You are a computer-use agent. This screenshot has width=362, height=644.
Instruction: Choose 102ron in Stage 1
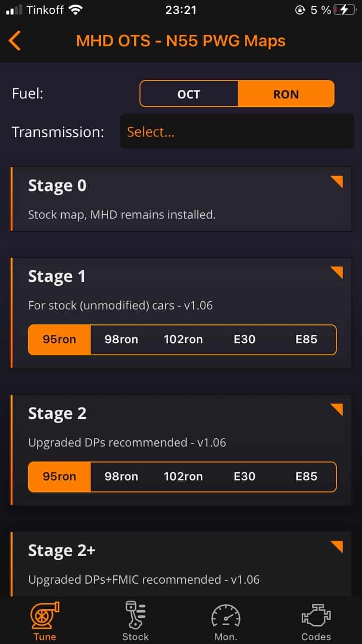[183, 339]
